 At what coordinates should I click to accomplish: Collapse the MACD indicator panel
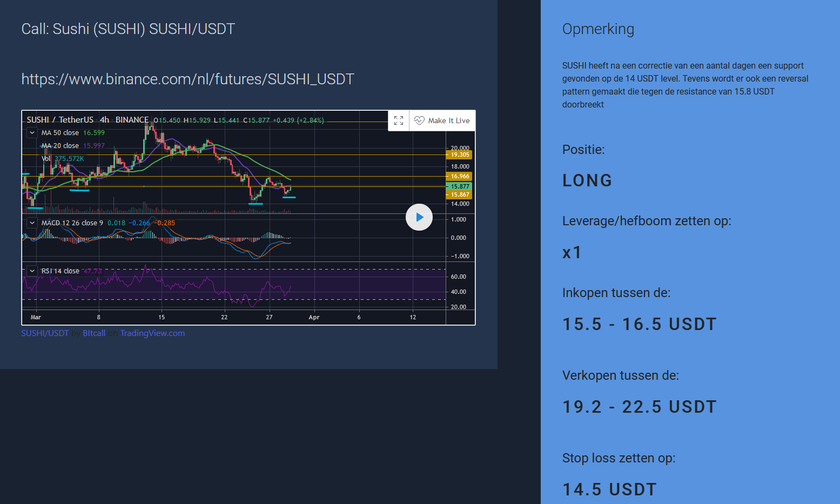(32, 223)
